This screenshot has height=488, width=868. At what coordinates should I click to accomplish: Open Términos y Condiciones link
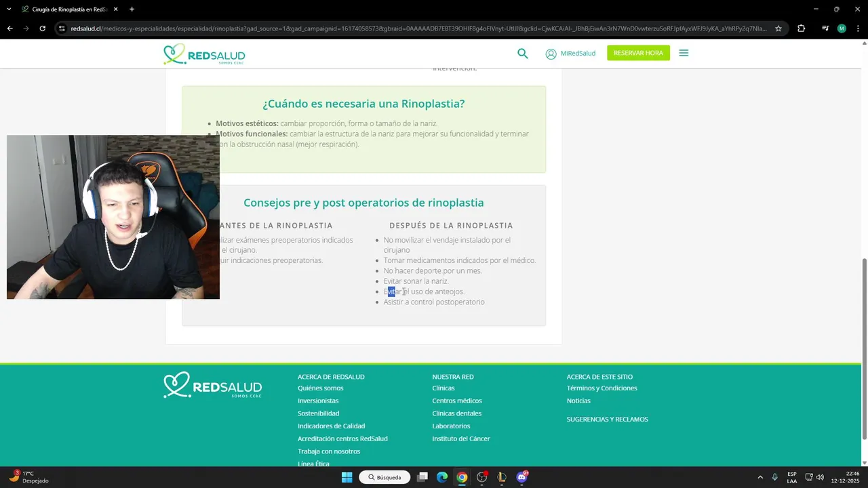point(601,388)
